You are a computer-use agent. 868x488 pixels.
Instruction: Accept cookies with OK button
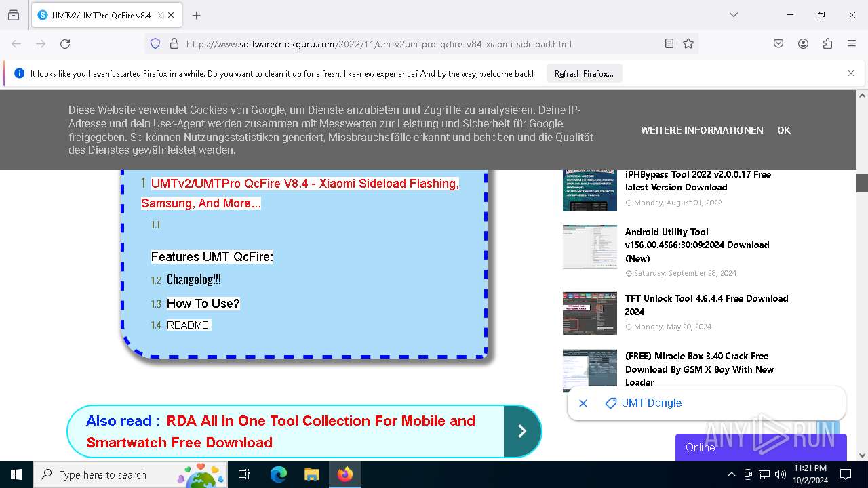point(784,130)
